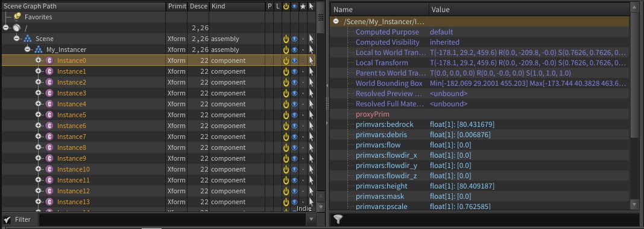Collapse the My_Instancer tree node
The image size is (644, 229).
(x=28, y=50)
